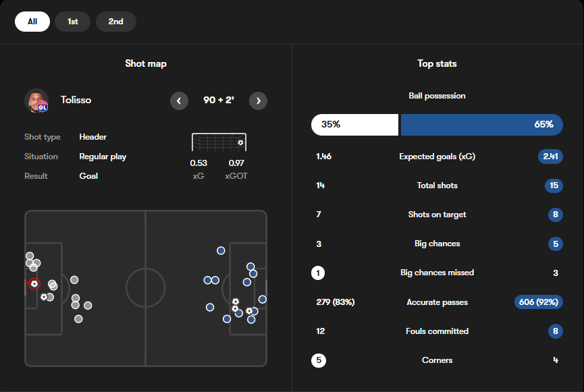Click the lowest grey shot marker
Screen dimensions: 584x392
78,319
